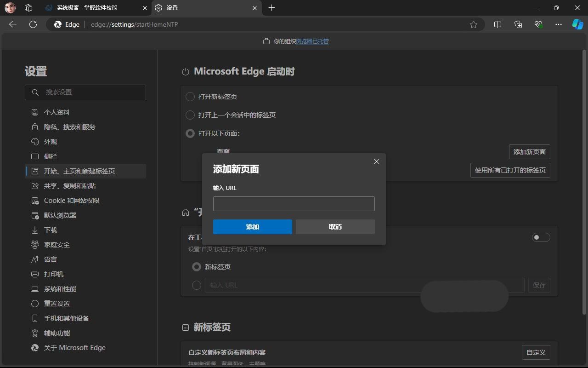
Task: Click the 添加新页面 button
Action: tap(529, 152)
